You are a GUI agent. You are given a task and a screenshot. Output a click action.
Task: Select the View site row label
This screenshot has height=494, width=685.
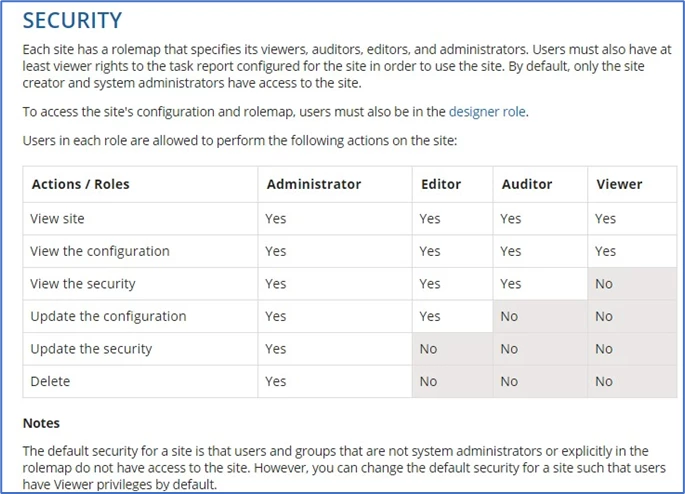click(x=57, y=218)
